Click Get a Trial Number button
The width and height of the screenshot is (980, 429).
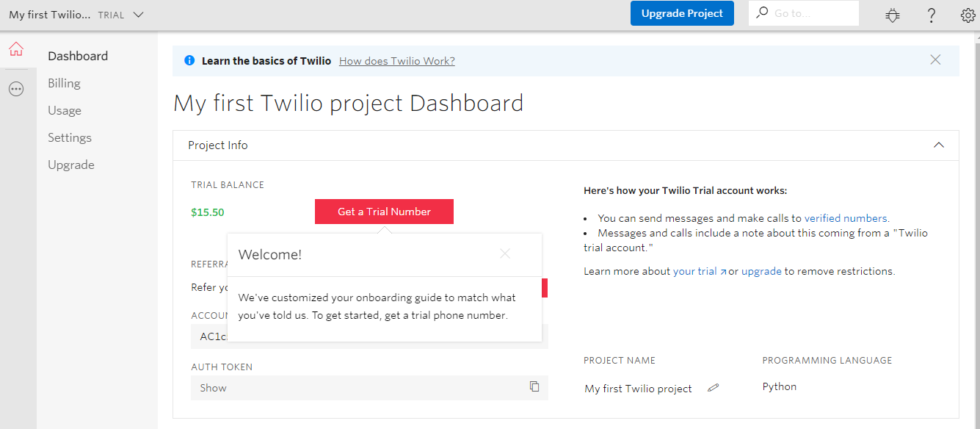(384, 212)
